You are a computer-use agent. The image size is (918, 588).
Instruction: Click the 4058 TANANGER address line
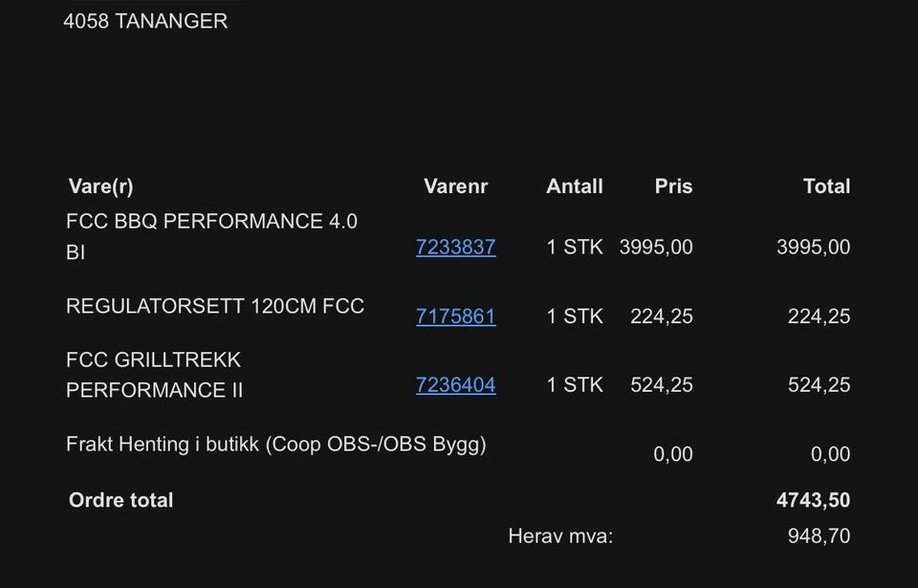click(x=145, y=21)
